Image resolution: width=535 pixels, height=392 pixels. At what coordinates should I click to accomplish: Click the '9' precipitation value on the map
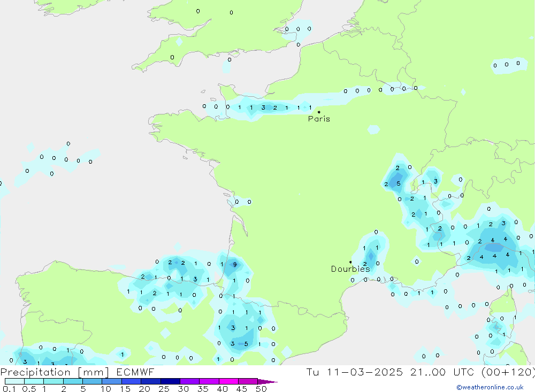click(235, 265)
